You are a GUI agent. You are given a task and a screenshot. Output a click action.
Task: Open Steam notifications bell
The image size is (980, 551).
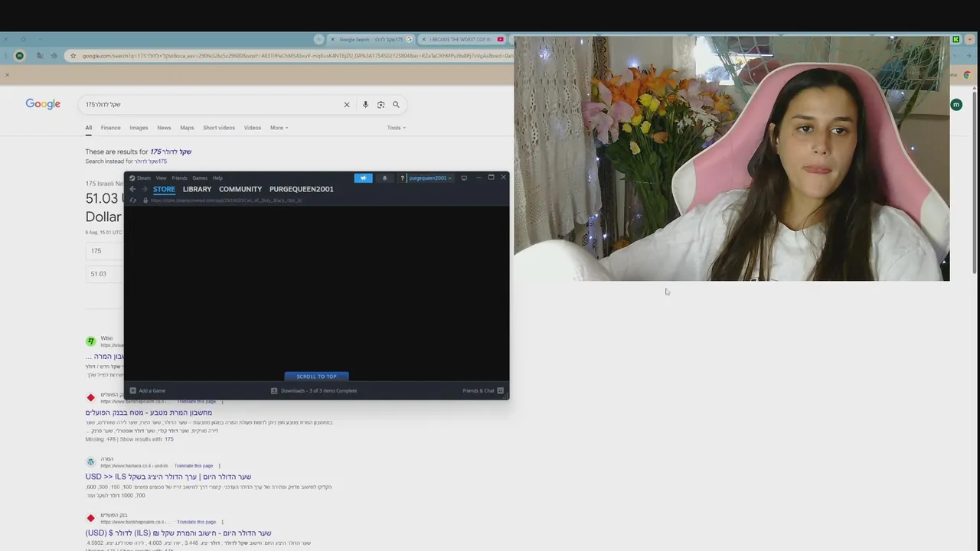pyautogui.click(x=384, y=178)
